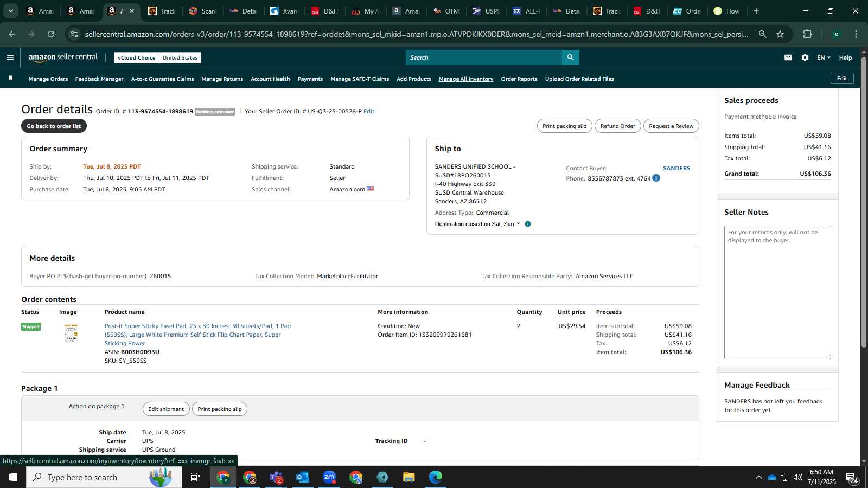The width and height of the screenshot is (868, 488).
Task: Click the browser address bar URL
Action: coord(417,34)
